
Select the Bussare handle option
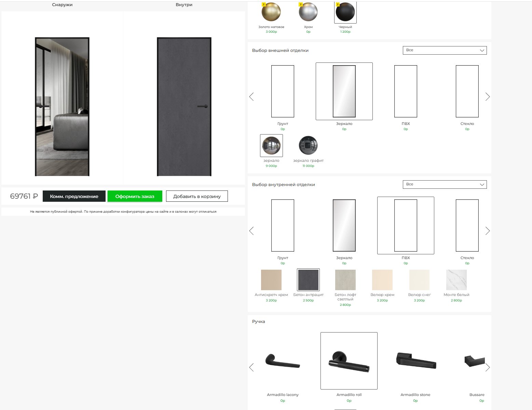(475, 361)
